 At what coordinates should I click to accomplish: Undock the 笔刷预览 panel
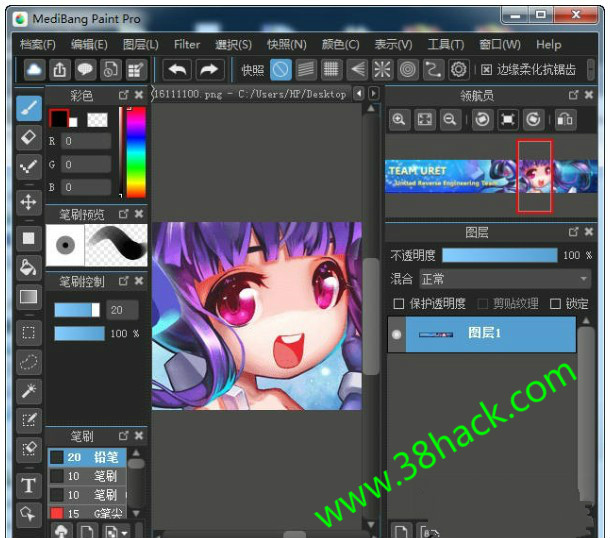click(124, 214)
